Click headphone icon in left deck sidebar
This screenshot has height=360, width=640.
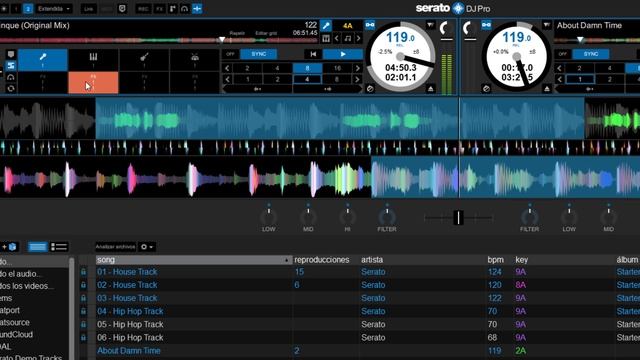(11, 77)
